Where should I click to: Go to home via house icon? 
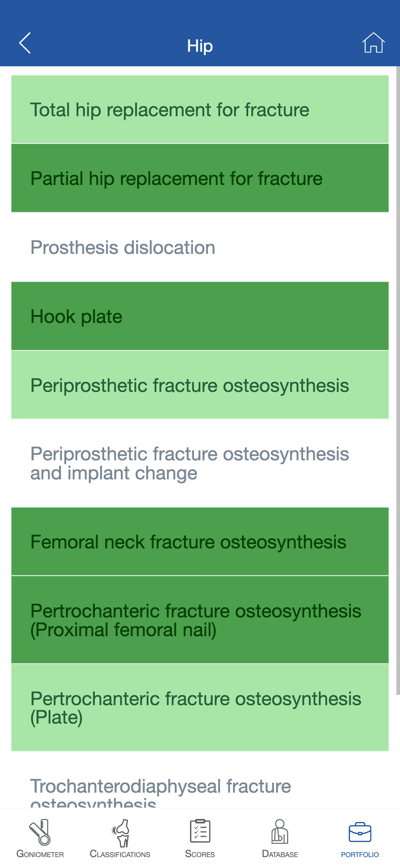point(373,43)
